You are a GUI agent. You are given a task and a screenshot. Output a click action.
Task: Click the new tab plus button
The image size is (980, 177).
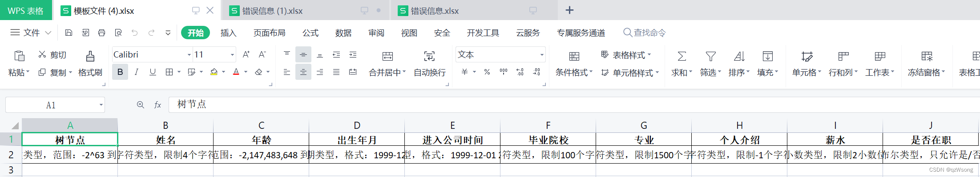tap(569, 10)
